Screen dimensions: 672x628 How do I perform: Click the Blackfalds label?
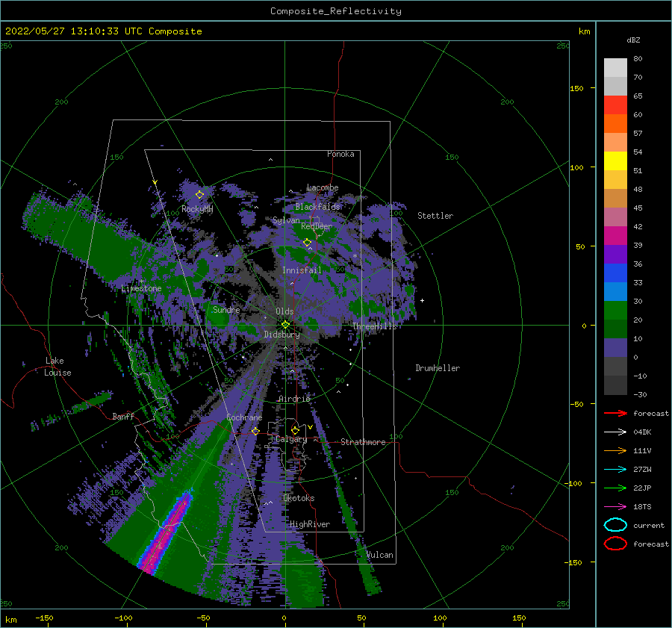[317, 207]
